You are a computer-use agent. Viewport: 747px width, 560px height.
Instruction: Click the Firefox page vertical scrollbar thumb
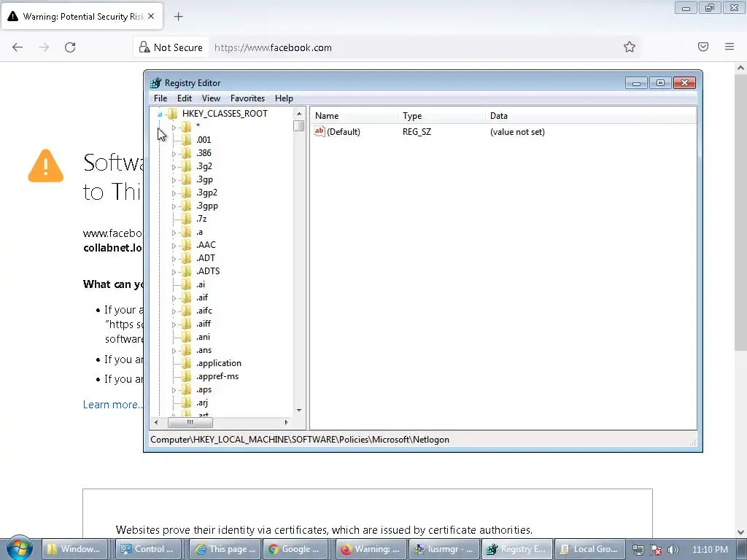pyautogui.click(x=740, y=212)
